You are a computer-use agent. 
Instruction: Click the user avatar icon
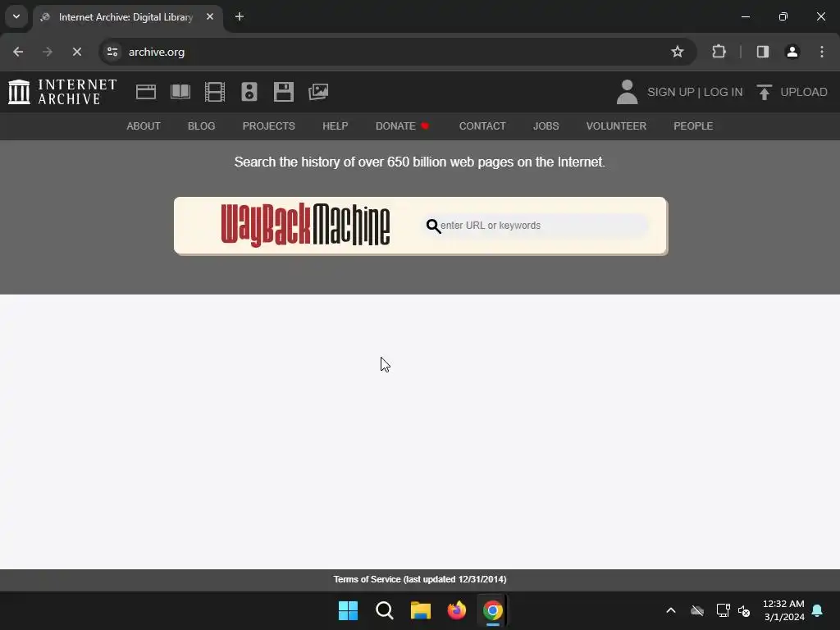click(x=627, y=92)
